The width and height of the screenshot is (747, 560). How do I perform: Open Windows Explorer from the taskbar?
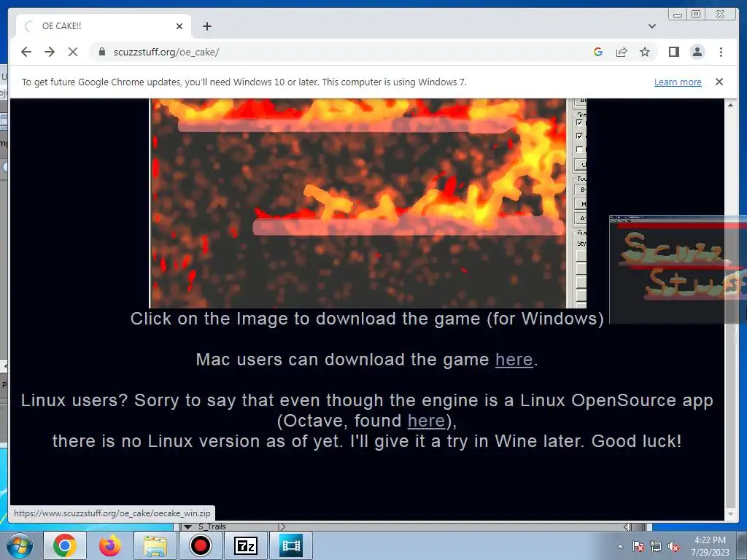155,545
